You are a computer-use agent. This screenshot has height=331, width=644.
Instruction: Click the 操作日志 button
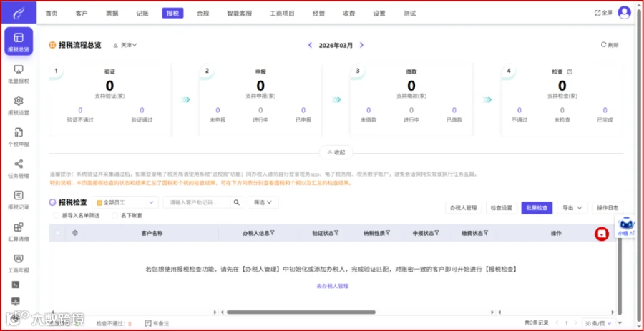[x=608, y=208]
